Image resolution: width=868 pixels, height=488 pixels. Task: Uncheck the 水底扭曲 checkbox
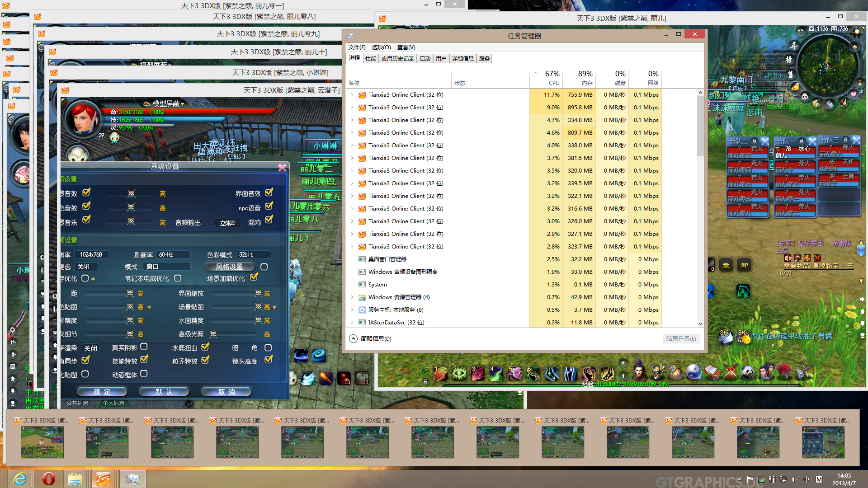[205, 347]
